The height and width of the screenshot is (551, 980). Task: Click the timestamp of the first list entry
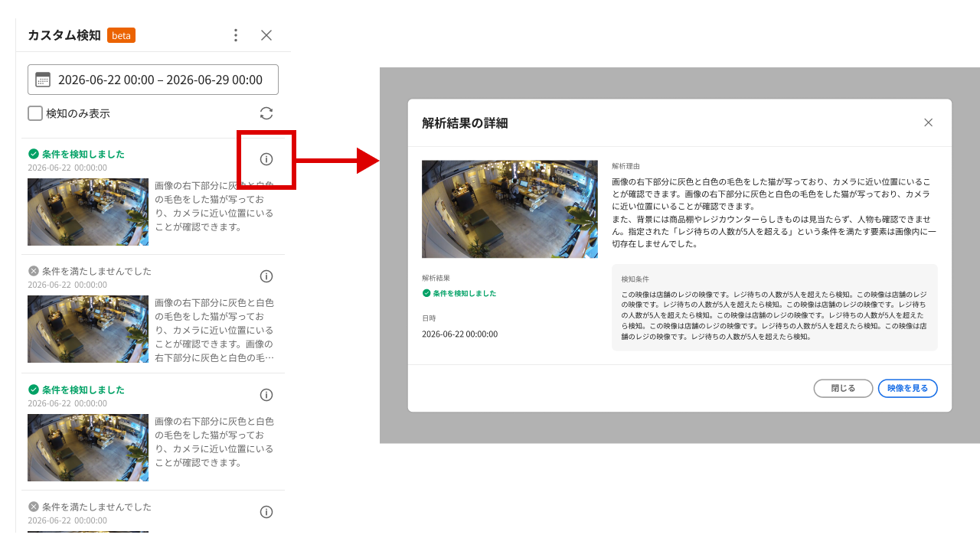tap(67, 168)
